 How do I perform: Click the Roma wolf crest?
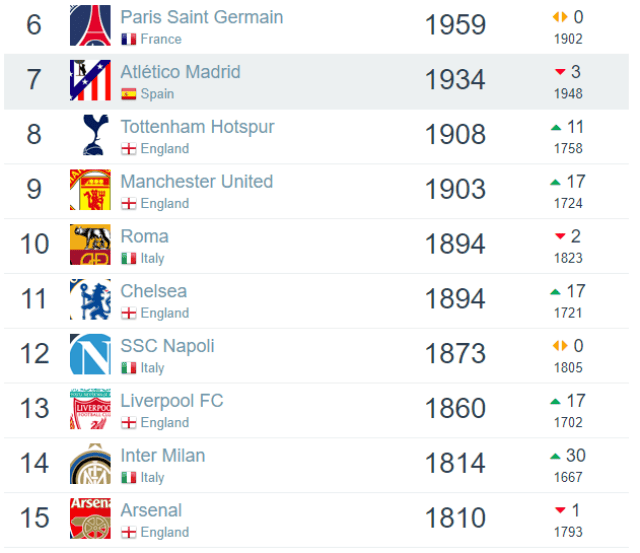pos(90,244)
